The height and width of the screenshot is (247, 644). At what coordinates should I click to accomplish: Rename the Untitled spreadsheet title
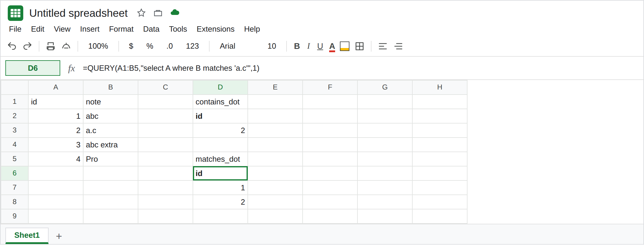pos(78,13)
